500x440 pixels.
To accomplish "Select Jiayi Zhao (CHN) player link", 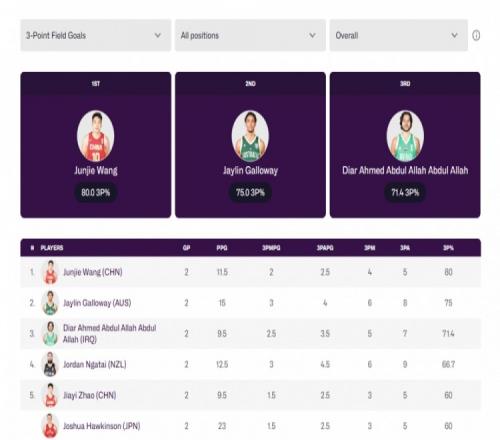I will pos(90,395).
